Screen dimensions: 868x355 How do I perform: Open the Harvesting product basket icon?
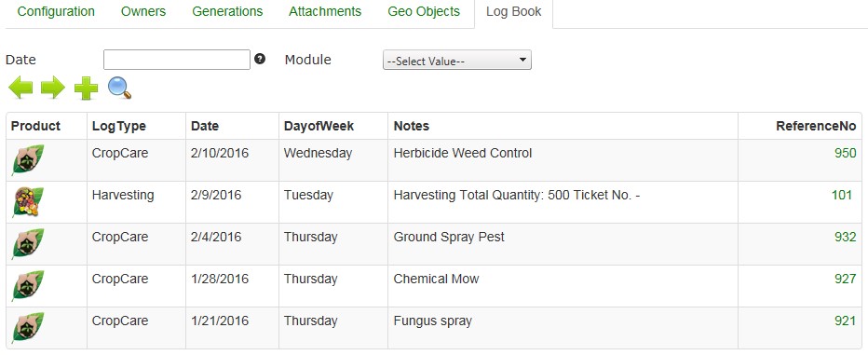pos(28,202)
